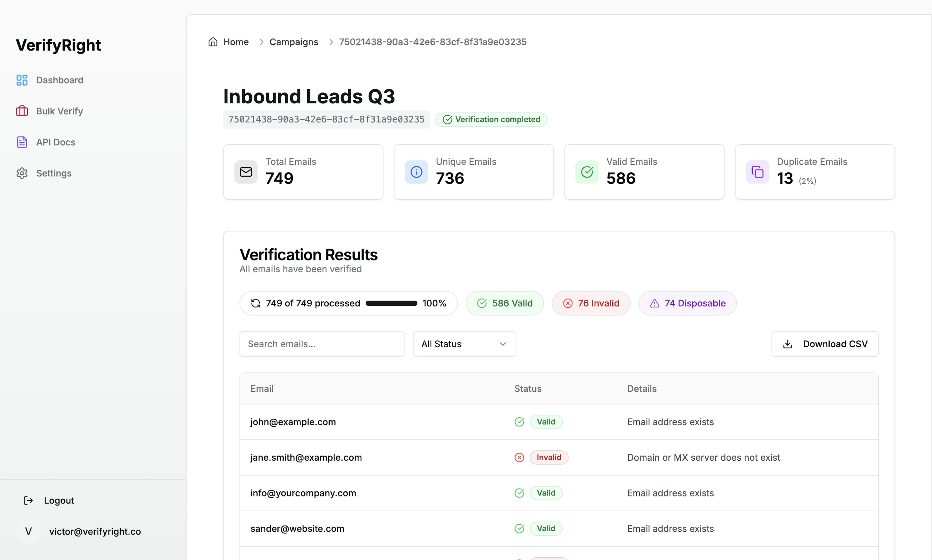The width and height of the screenshot is (932, 560).
Task: Filter by the 74 Disposable chip
Action: tap(687, 303)
